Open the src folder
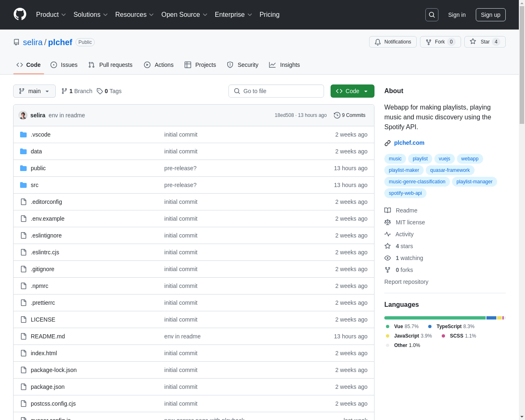The height and width of the screenshot is (420, 525). 34,185
